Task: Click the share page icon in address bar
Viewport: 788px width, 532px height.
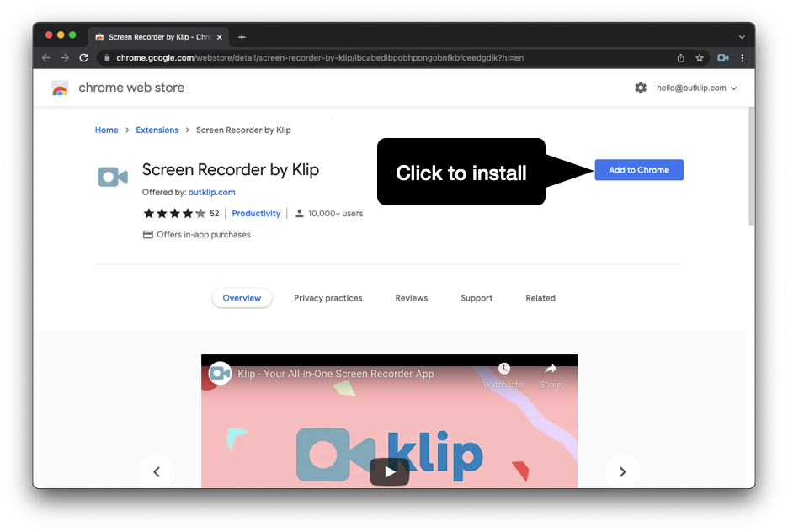Action: [x=680, y=58]
